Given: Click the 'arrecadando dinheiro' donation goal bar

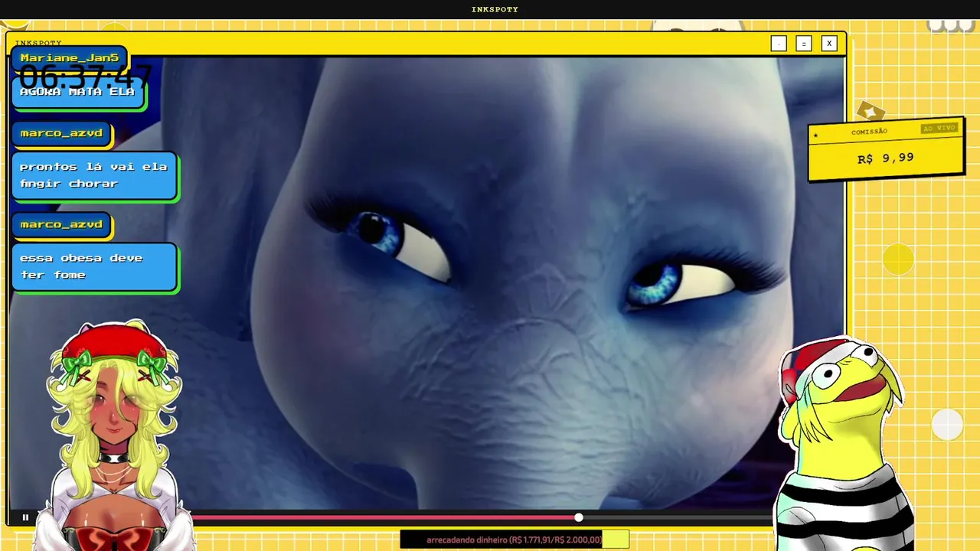Looking at the screenshot, I should [514, 540].
